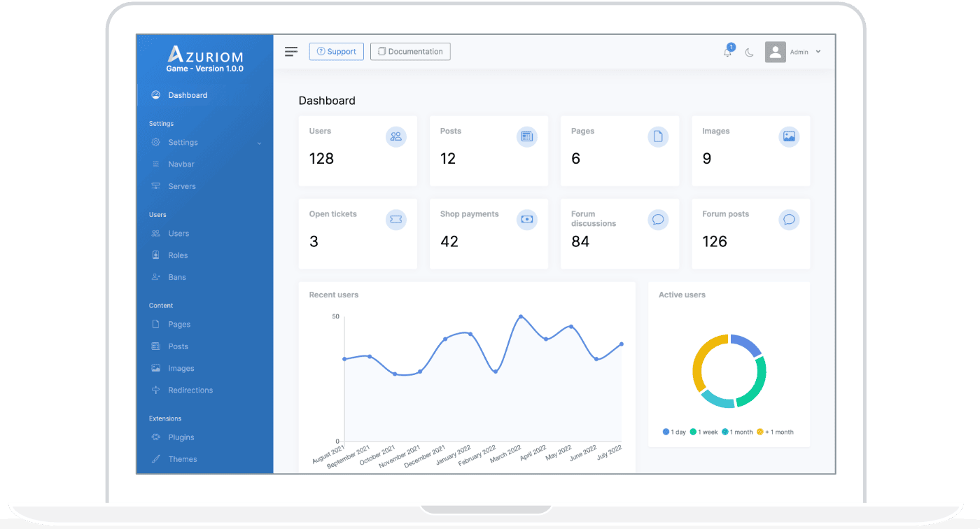Screen dimensions: 980x529
Task: Click the Admin avatar picture
Action: point(776,52)
